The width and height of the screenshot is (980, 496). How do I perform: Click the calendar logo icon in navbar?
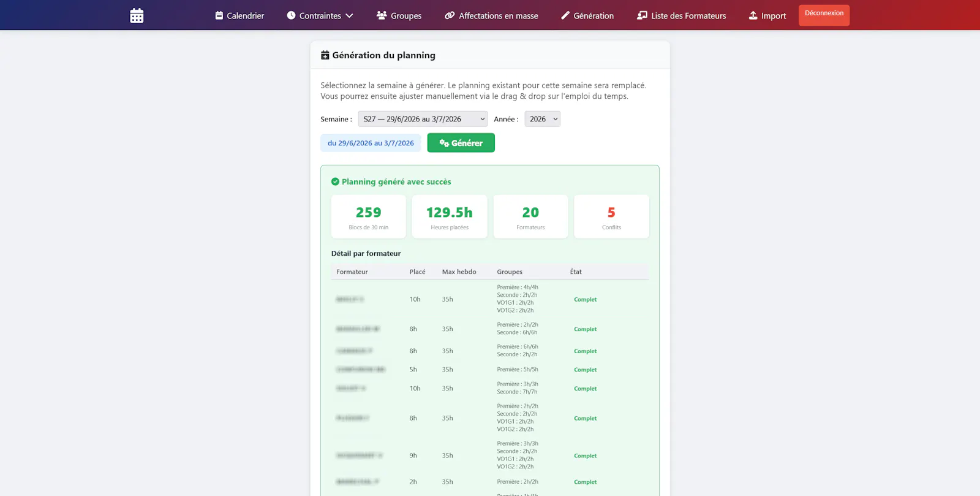(137, 15)
